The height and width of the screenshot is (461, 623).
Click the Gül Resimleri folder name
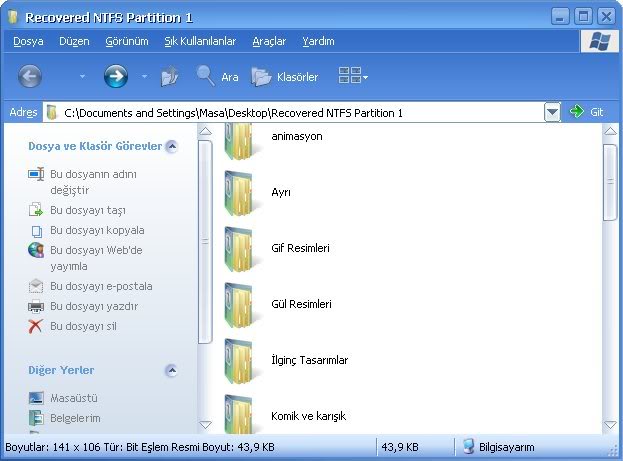pyautogui.click(x=301, y=304)
